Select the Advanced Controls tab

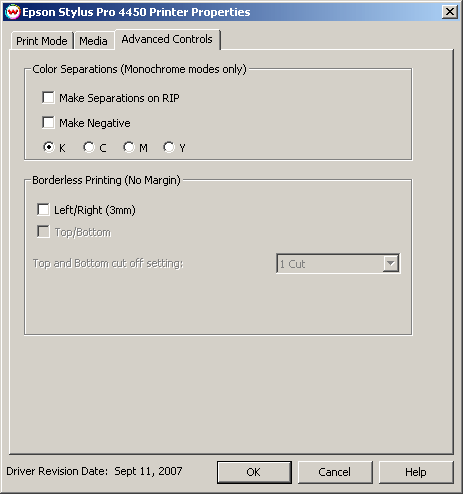click(167, 39)
